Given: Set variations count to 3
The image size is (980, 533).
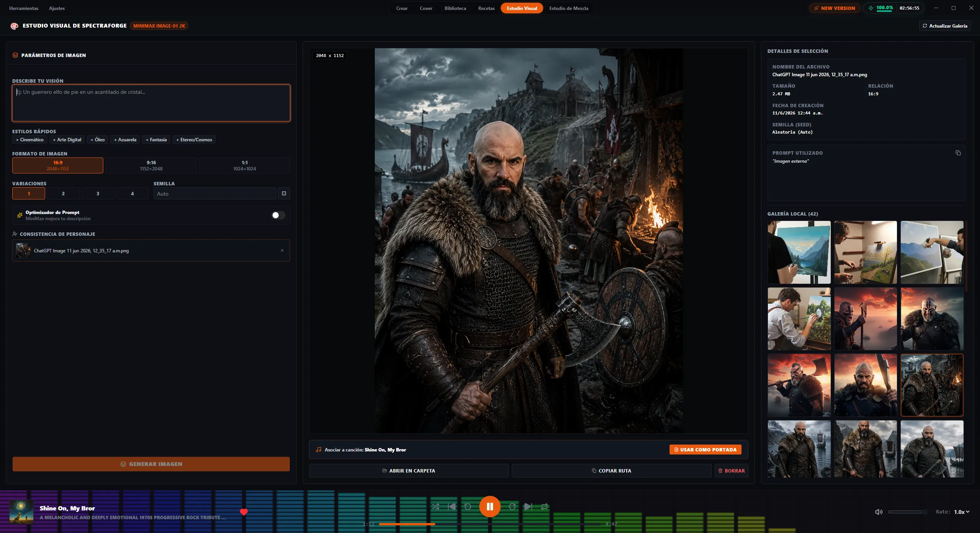Looking at the screenshot, I should (x=98, y=193).
